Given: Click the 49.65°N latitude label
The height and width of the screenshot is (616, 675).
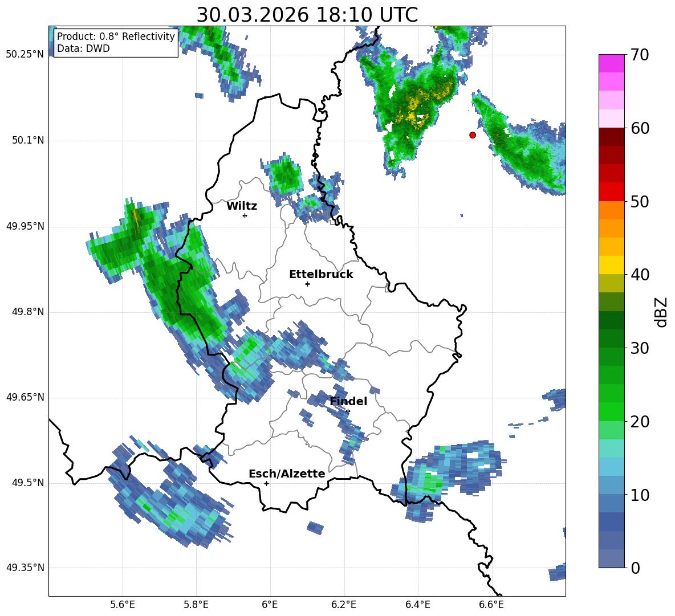Looking at the screenshot, I should click(25, 397).
